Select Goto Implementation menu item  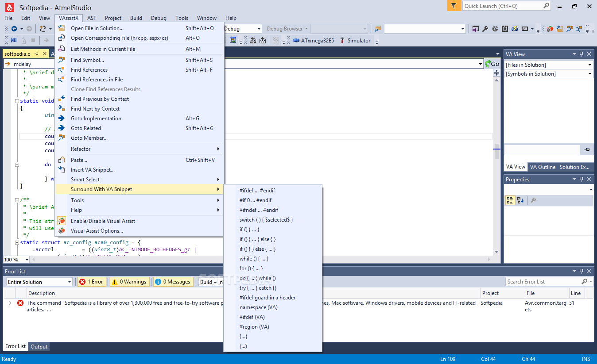(140, 119)
